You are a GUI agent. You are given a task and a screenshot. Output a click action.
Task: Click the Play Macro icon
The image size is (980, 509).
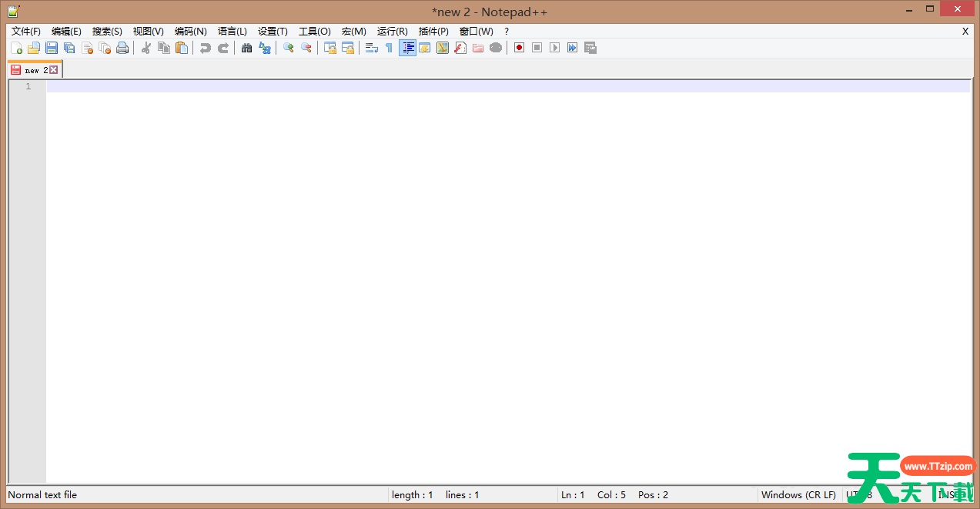554,47
